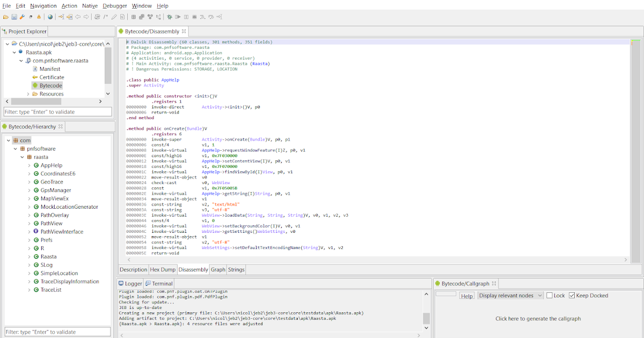
Task: Click the right arrow navigate-forward icon
Action: coord(86,17)
